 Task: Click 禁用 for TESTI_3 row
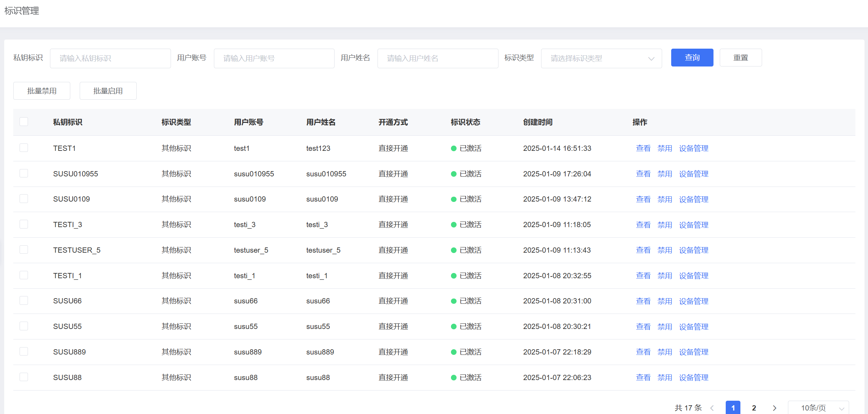[x=665, y=225]
